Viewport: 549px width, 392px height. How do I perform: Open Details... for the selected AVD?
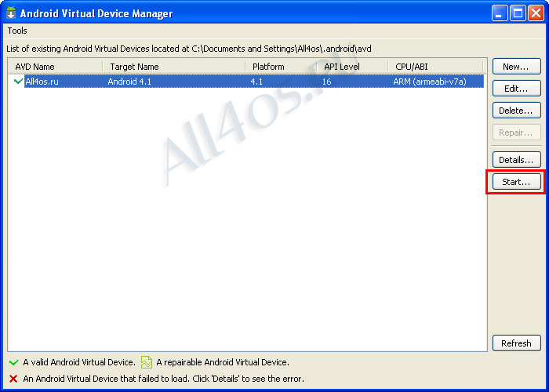point(516,160)
